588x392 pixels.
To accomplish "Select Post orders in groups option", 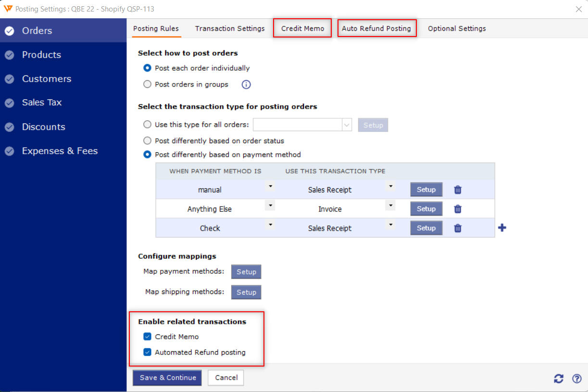I will pyautogui.click(x=147, y=84).
